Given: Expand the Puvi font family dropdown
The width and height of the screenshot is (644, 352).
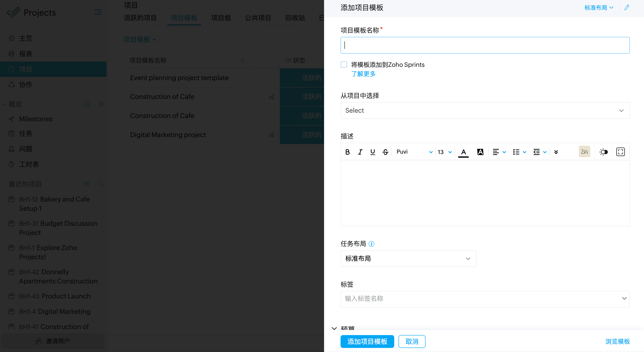Looking at the screenshot, I should pyautogui.click(x=414, y=152).
